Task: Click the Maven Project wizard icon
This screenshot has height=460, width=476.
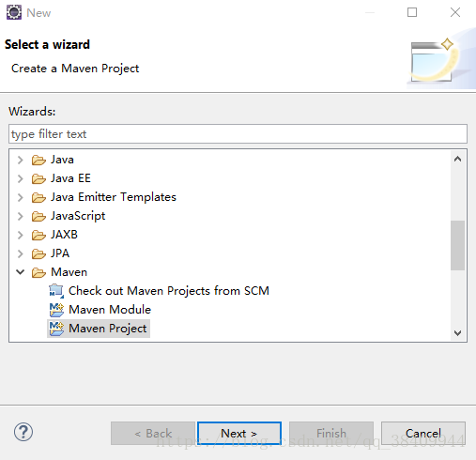Action: click(56, 329)
